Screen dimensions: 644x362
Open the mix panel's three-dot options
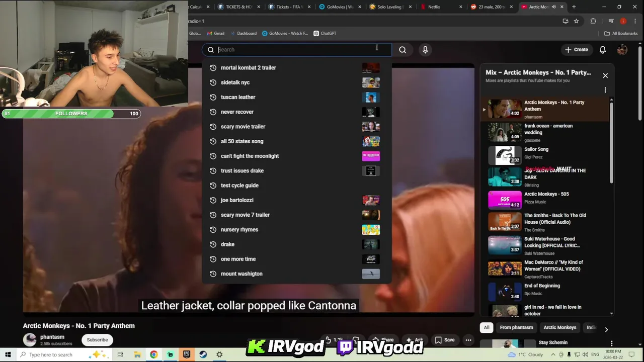tap(605, 90)
